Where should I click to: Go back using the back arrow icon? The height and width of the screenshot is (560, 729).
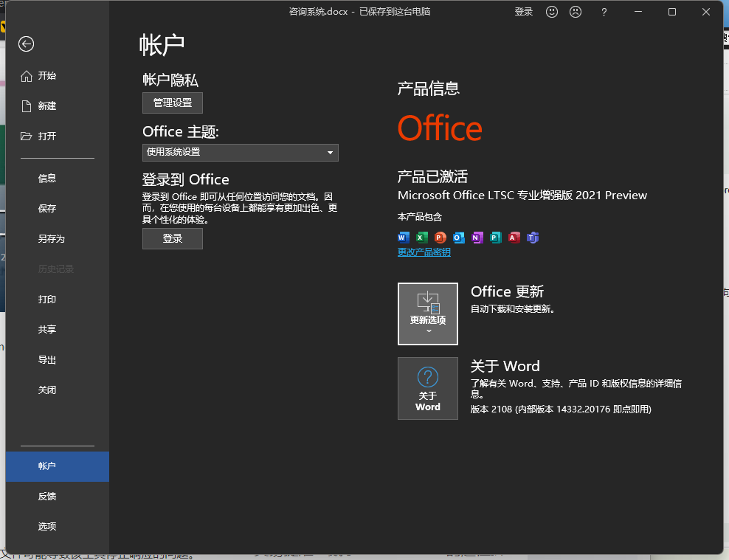[26, 44]
